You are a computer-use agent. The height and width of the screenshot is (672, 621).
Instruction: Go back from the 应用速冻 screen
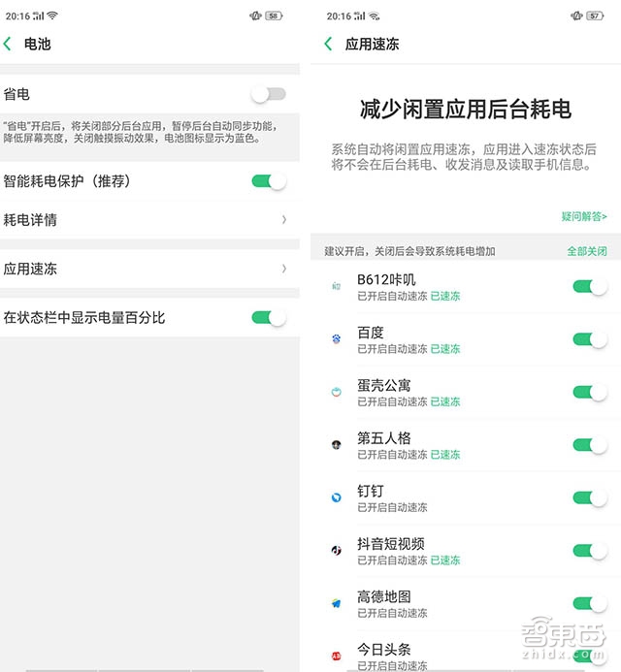pyautogui.click(x=329, y=44)
